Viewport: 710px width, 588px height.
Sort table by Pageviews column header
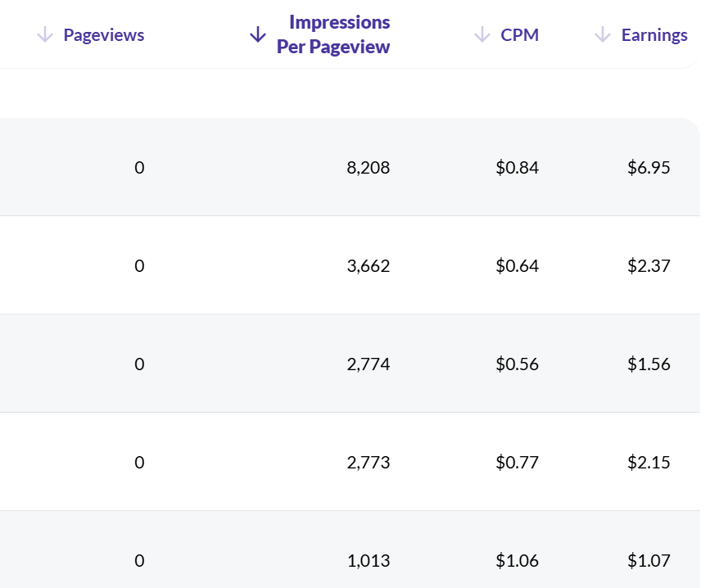[103, 34]
